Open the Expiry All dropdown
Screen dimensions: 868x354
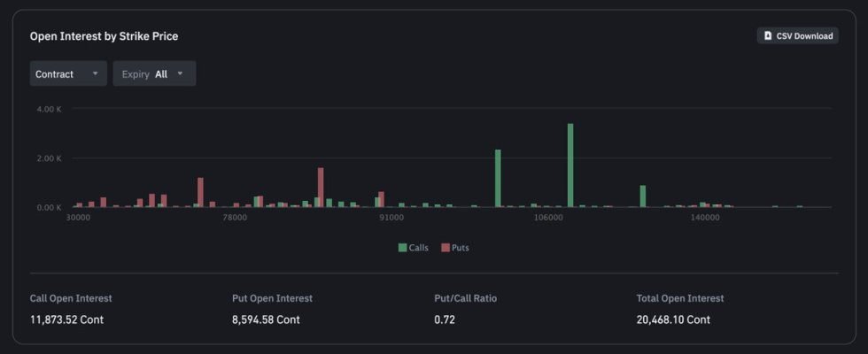(154, 74)
